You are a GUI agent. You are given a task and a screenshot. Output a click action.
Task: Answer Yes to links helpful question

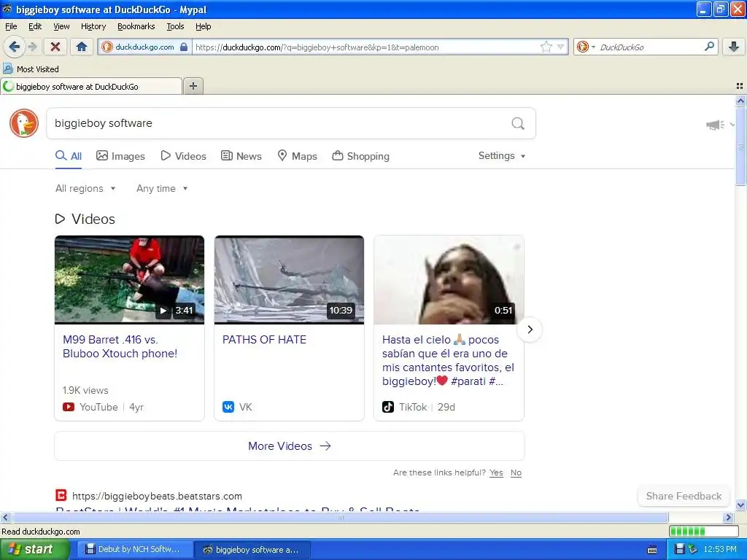[x=496, y=472]
